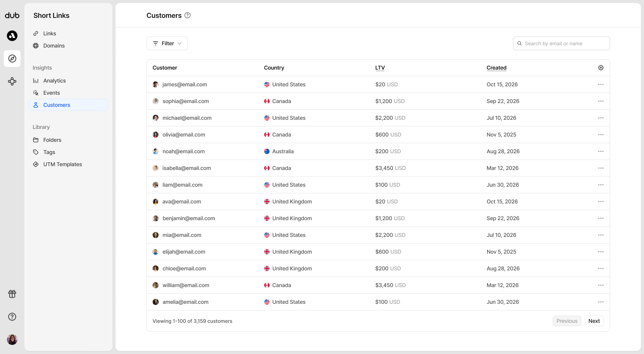This screenshot has width=644, height=354.
Task: Open row menu for amelia@email.com
Action: click(x=601, y=302)
